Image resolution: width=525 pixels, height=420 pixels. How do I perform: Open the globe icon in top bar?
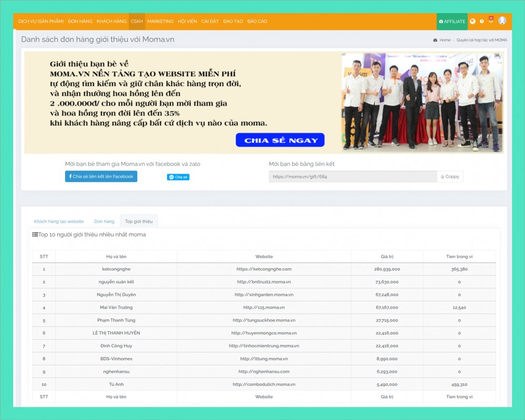tap(472, 22)
